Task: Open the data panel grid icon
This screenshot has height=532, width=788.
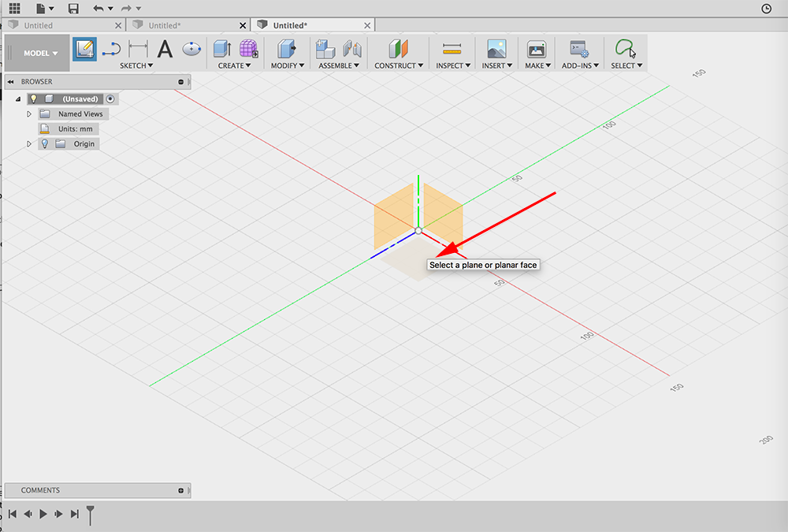Action: click(x=14, y=8)
